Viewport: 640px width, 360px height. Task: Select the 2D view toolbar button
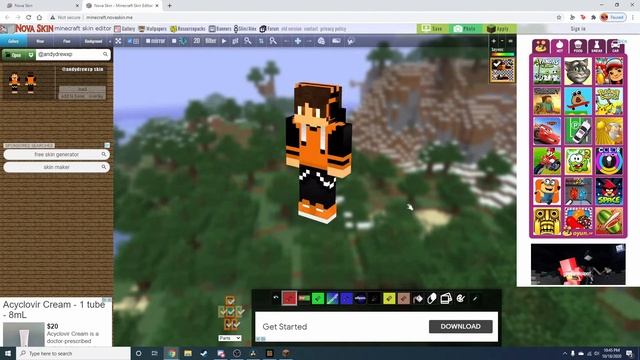click(197, 41)
